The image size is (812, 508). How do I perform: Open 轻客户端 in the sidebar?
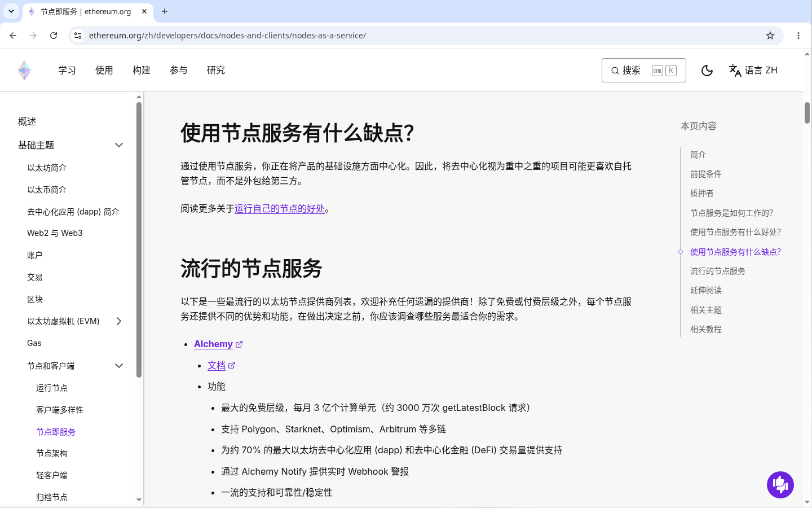[52, 475]
